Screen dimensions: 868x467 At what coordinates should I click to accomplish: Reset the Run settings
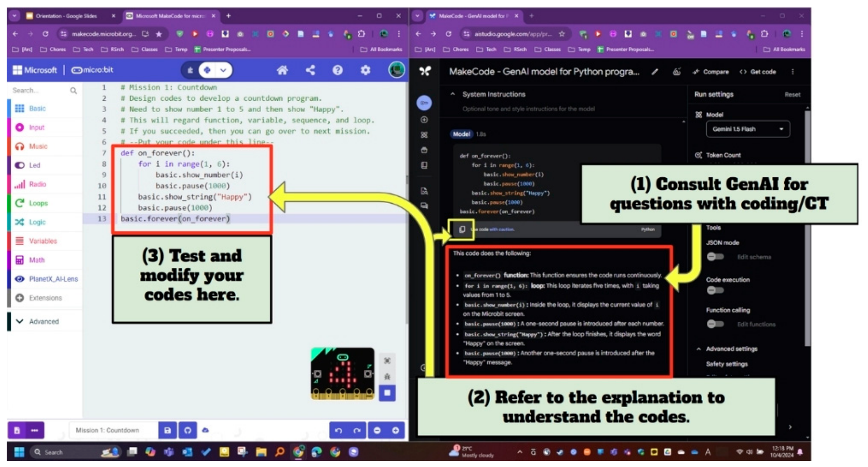pyautogui.click(x=792, y=94)
